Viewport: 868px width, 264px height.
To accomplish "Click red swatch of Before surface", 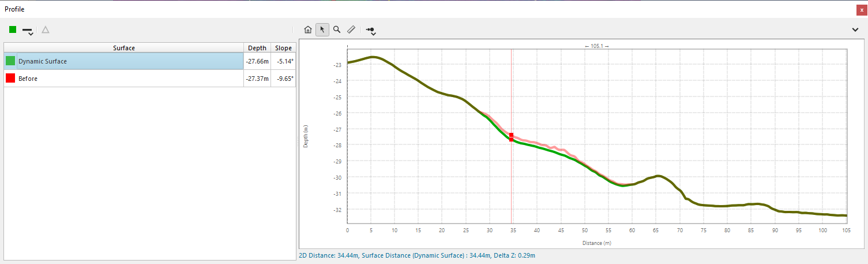I will pos(10,79).
